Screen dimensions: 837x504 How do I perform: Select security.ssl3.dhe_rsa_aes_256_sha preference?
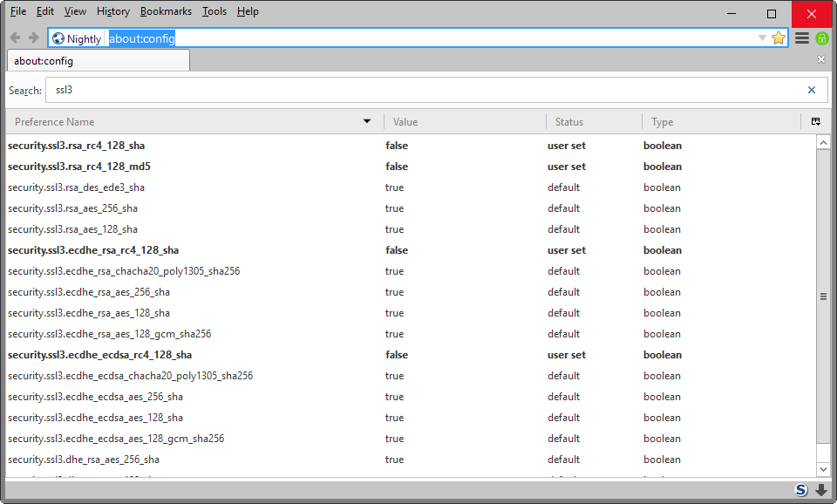click(84, 460)
